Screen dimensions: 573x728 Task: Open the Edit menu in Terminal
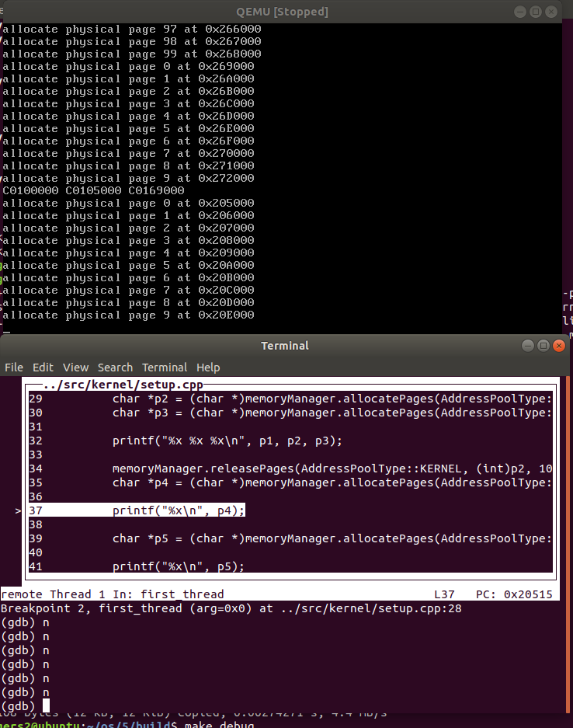[x=43, y=367]
